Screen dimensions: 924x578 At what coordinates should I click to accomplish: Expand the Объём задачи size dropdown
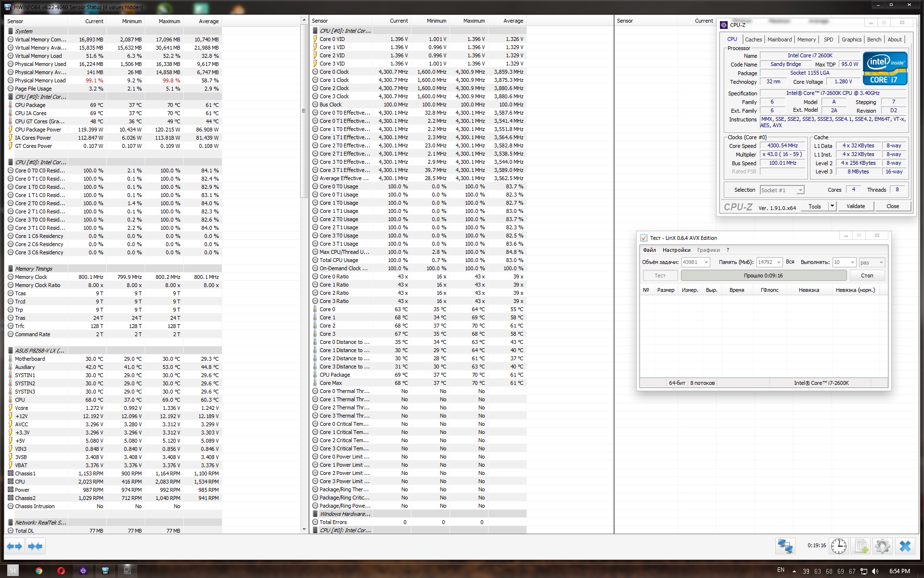coord(706,263)
